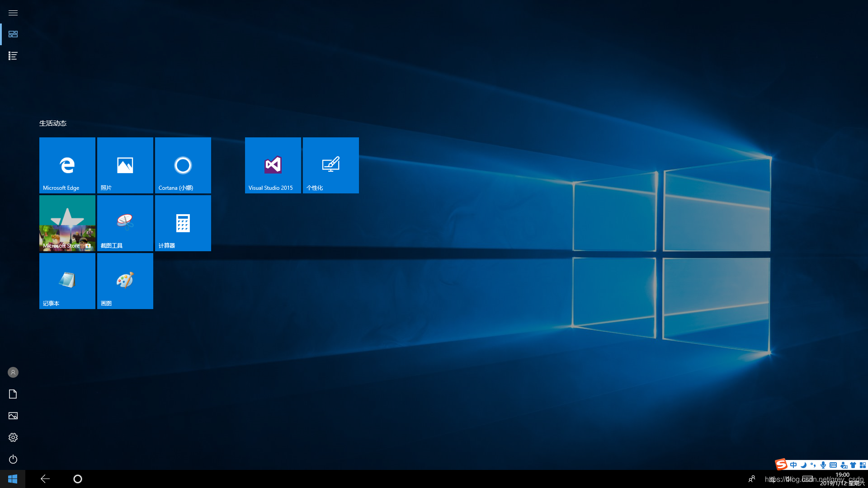Screen dimensions: 868x488
Task: Switch to all apps list view
Action: (13, 56)
